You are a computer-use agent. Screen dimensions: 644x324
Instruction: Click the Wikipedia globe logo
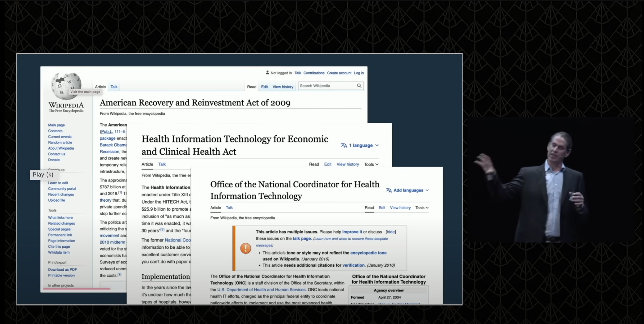pos(66,86)
